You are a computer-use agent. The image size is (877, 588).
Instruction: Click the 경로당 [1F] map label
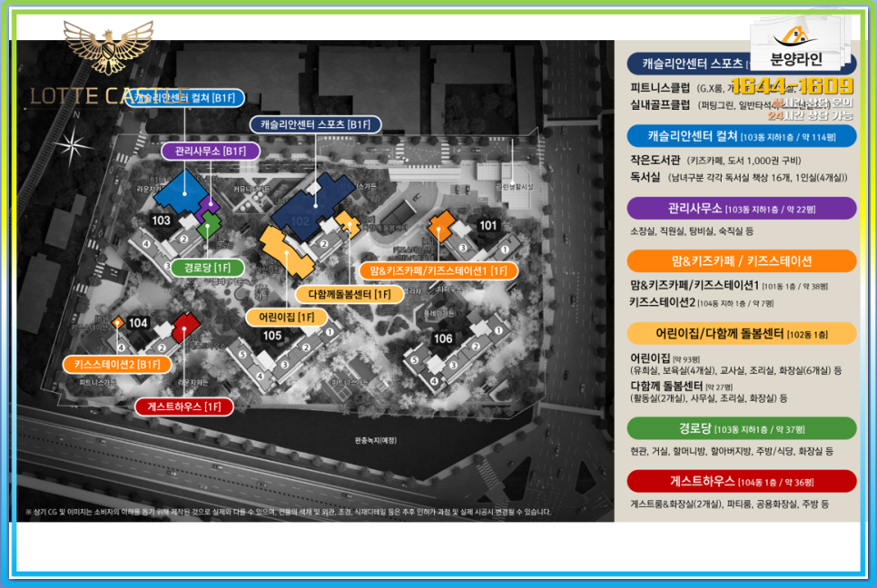[x=208, y=268]
